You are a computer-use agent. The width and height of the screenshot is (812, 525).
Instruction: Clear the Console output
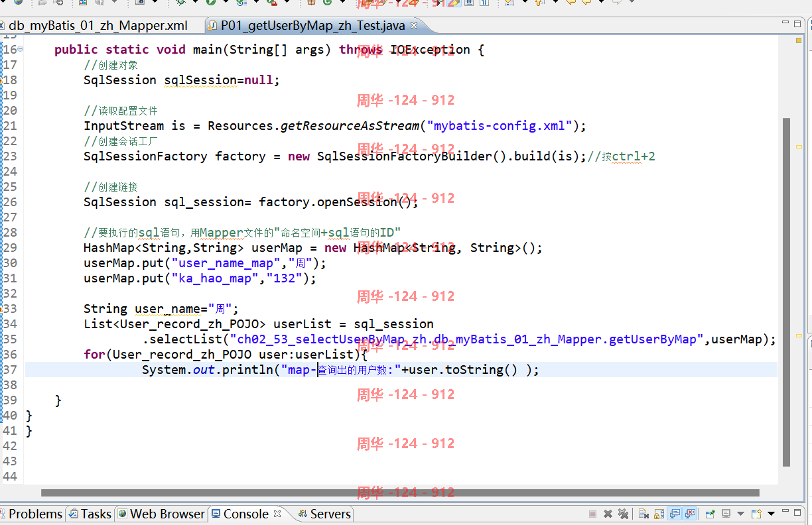point(643,514)
